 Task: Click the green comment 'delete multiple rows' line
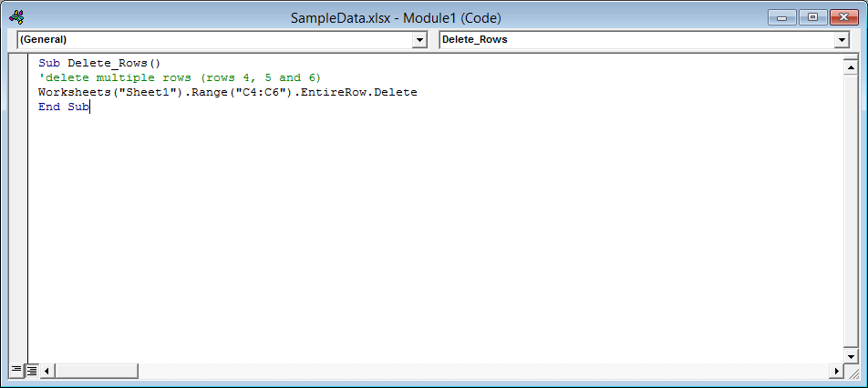pos(180,77)
